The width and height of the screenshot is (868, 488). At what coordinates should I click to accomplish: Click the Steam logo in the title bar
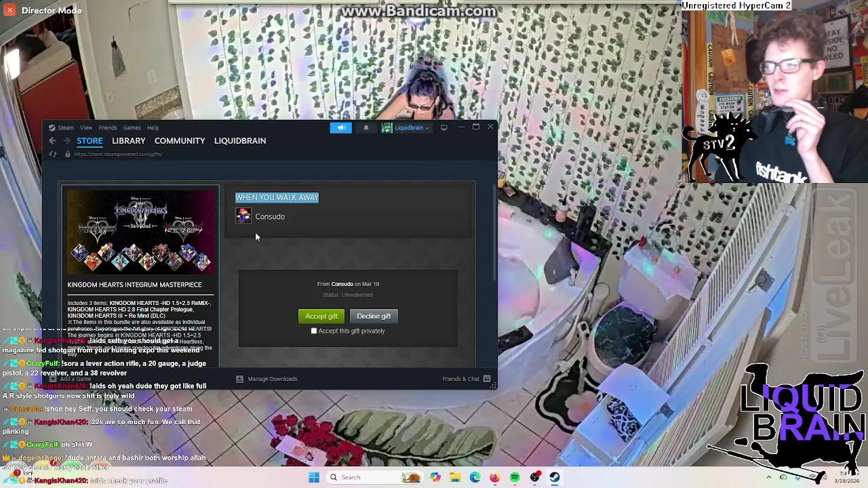coord(52,127)
